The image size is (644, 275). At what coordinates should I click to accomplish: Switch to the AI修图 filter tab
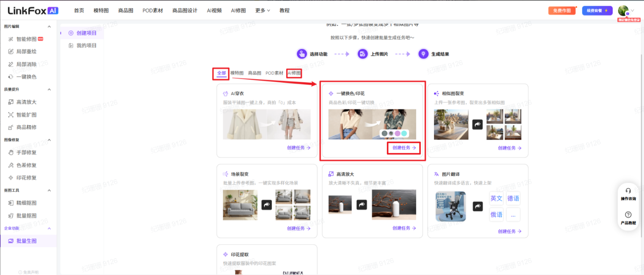[x=294, y=73]
